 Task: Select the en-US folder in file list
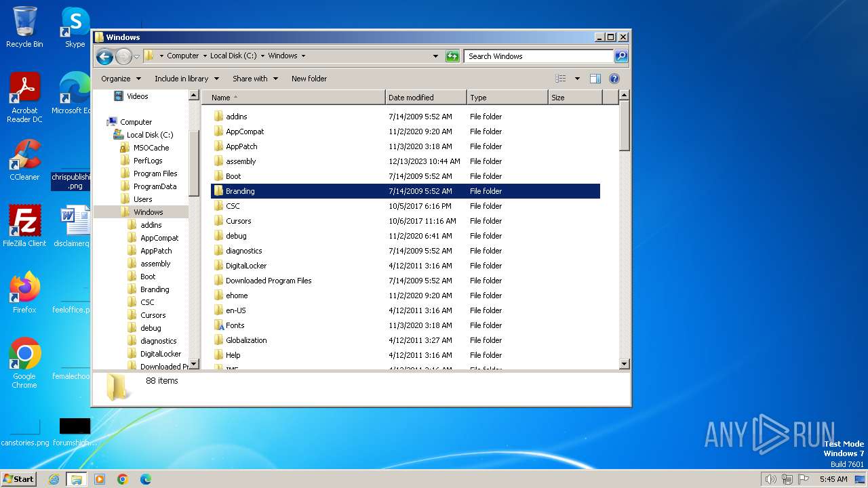pyautogui.click(x=235, y=310)
